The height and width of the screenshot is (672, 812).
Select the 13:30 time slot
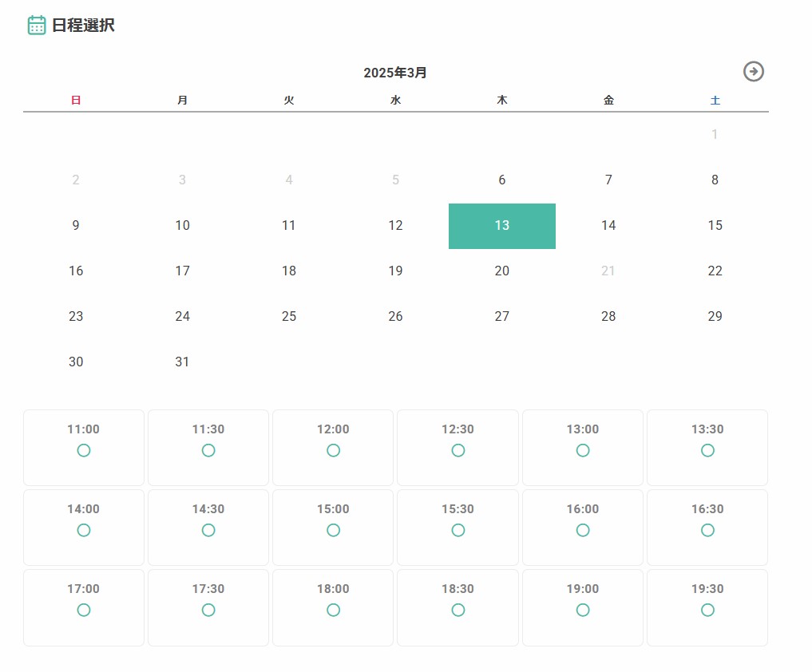pyautogui.click(x=707, y=447)
